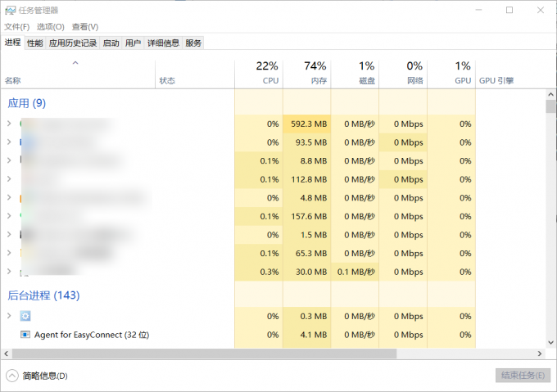Image resolution: width=557 pixels, height=392 pixels.
Task: Click the 结束任务(E) button
Action: click(523, 376)
